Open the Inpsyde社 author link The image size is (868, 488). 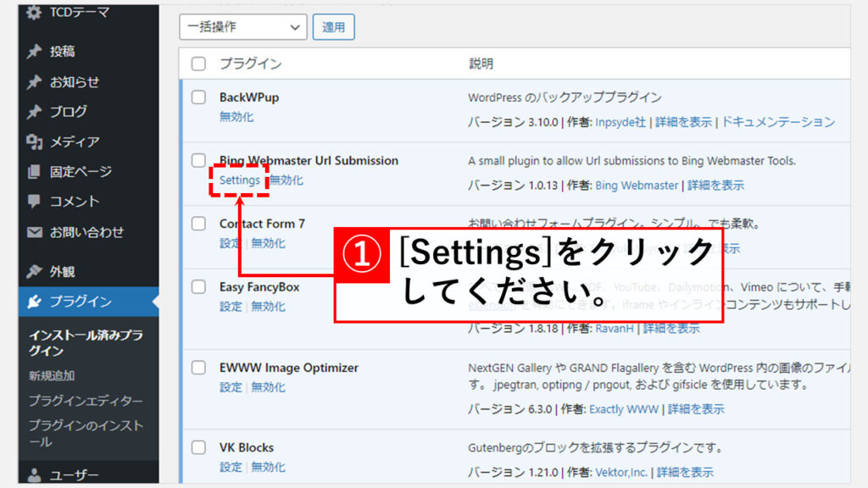[x=620, y=122]
